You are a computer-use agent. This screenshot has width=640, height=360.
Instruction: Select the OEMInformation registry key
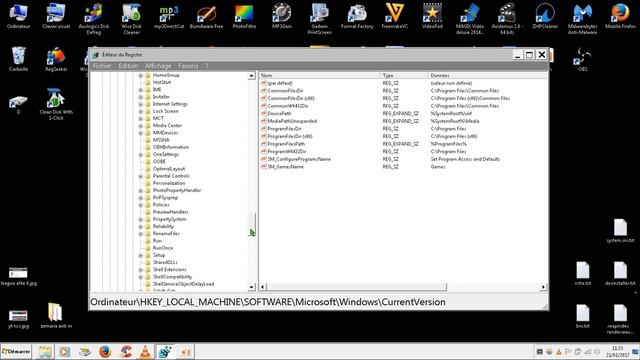[x=171, y=147]
